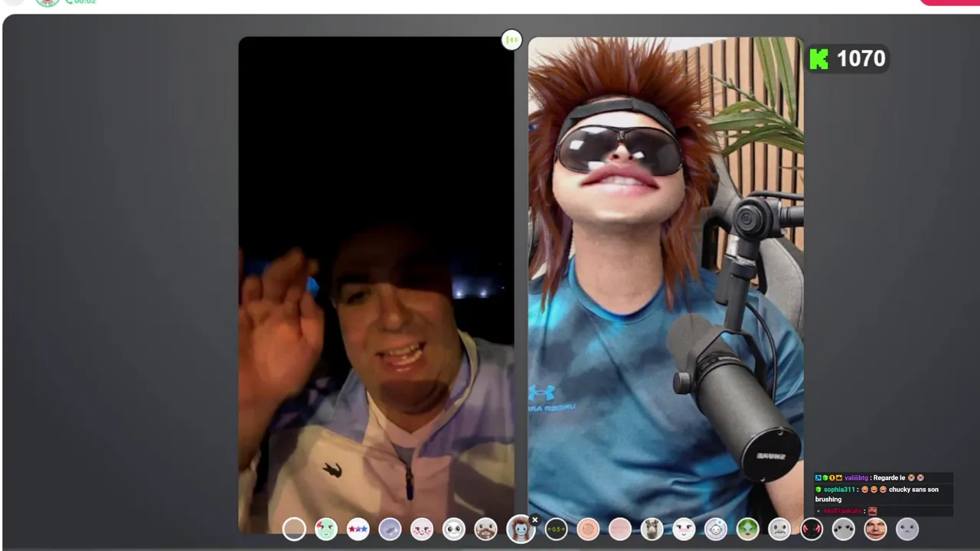This screenshot has width=980, height=551.
Task: Apply the brown beard face filter
Action: [486, 529]
